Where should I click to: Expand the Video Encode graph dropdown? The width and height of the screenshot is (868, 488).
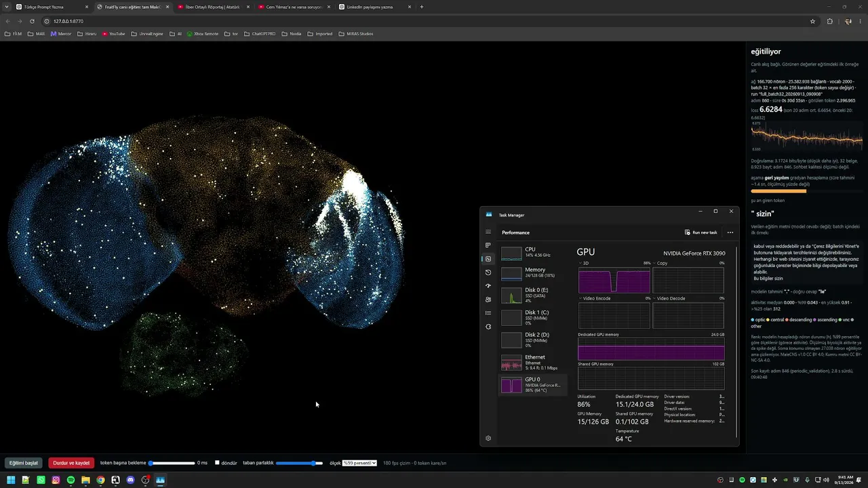click(581, 298)
